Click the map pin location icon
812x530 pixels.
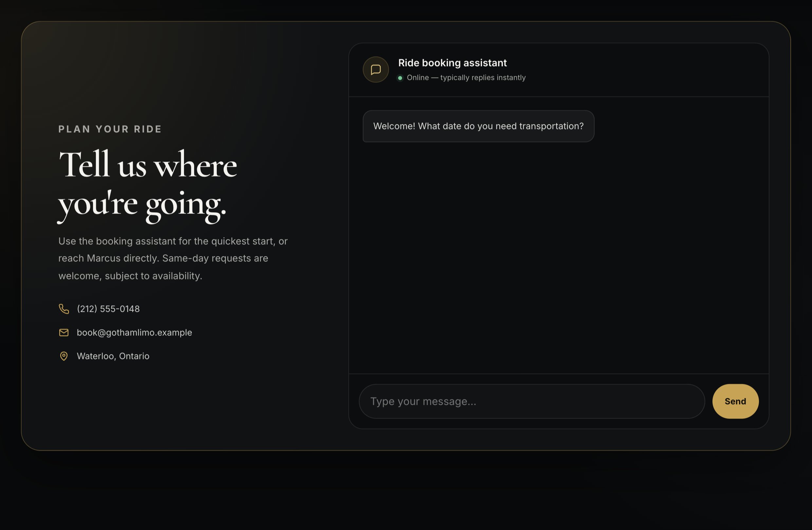click(64, 356)
